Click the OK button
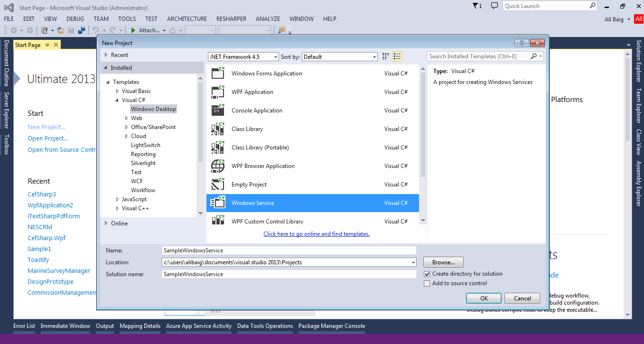644x344 pixels. coord(484,298)
